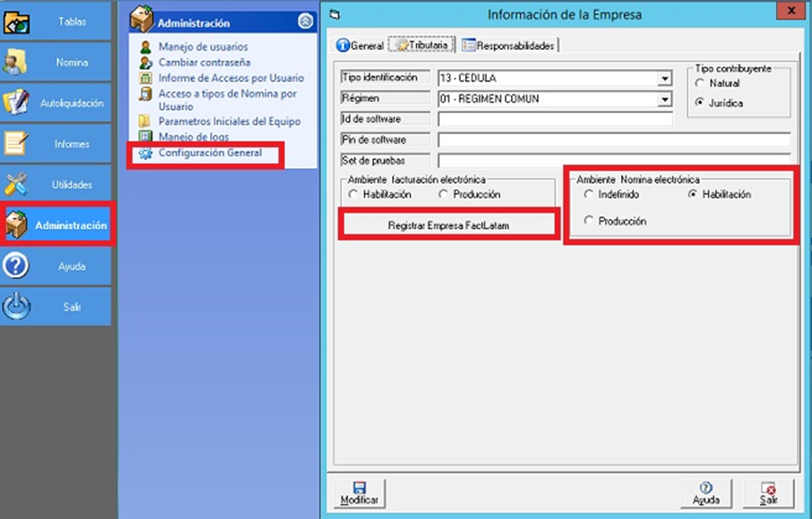
Task: Select the Natural contributor type radio
Action: click(x=700, y=83)
